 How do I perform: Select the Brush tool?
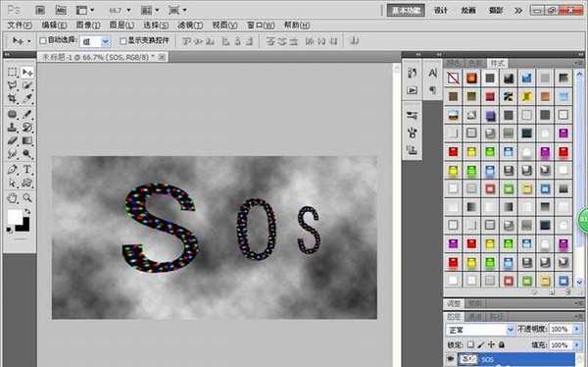(27, 114)
